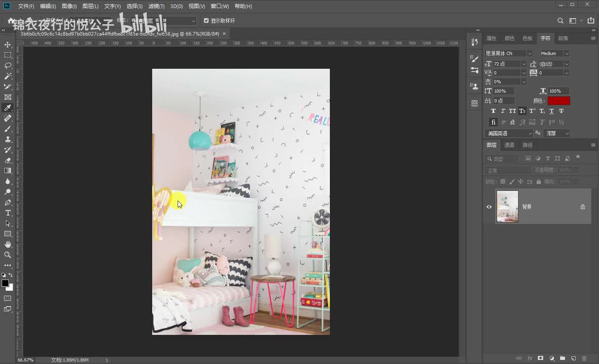The image size is (599, 364).
Task: Open the Character panel flyout menu
Action: pyautogui.click(x=593, y=38)
